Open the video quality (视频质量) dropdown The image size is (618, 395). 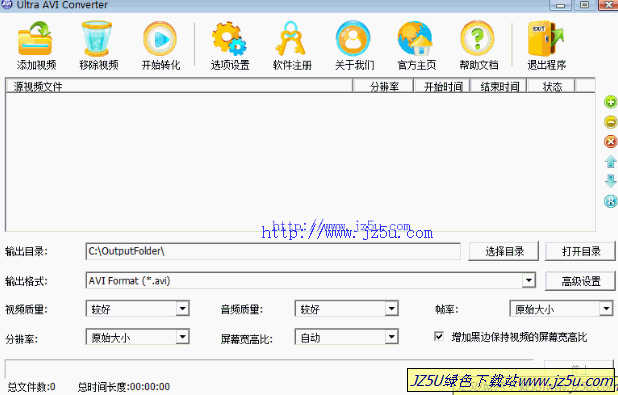(182, 308)
